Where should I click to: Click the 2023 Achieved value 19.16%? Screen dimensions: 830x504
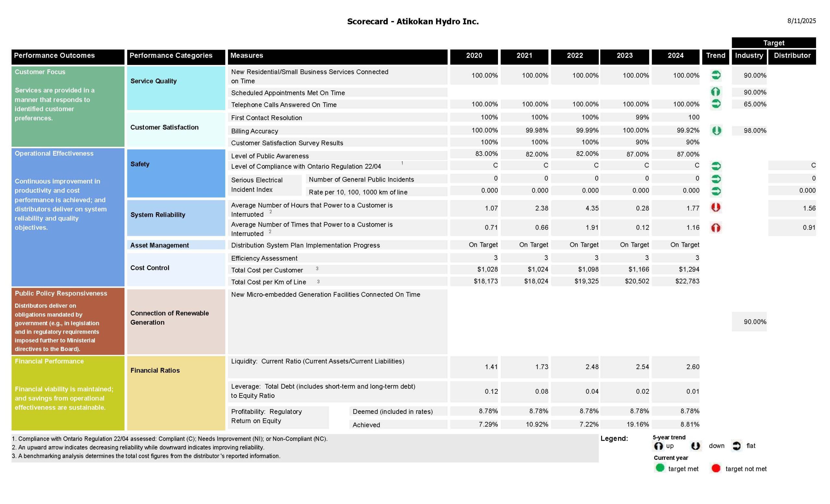pos(637,424)
